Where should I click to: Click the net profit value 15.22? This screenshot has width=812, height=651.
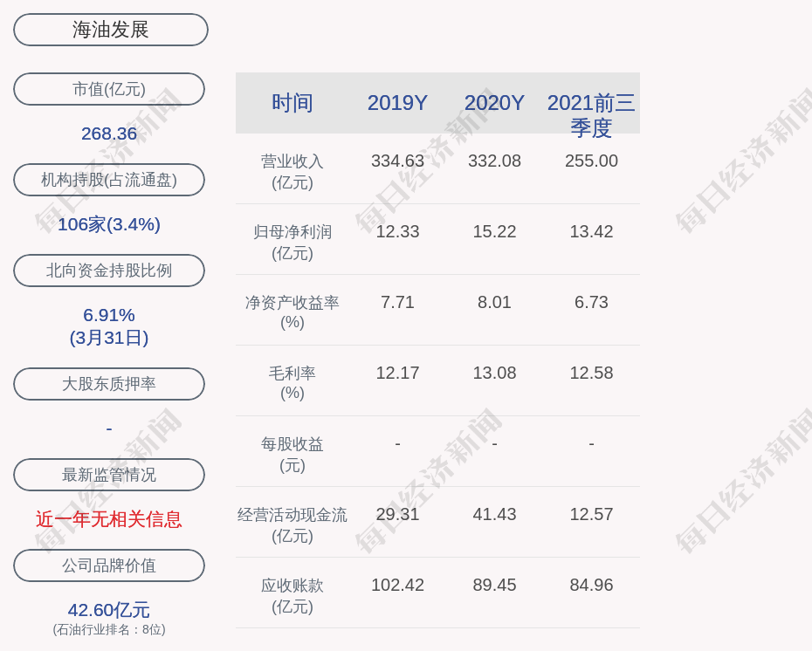point(494,231)
